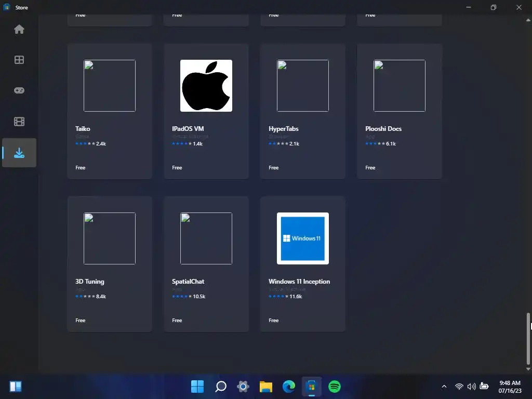The height and width of the screenshot is (399, 532).
Task: Open the Plooshi Docs app thumbnail
Action: pos(400,86)
